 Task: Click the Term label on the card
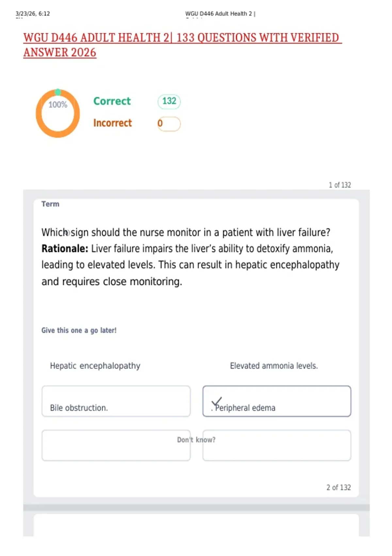[x=50, y=204]
